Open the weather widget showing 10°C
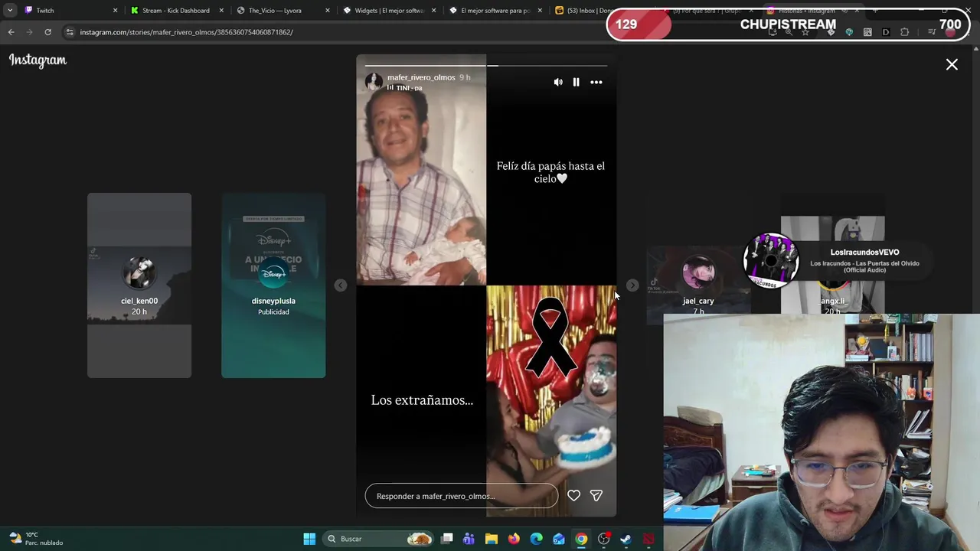 click(37, 539)
